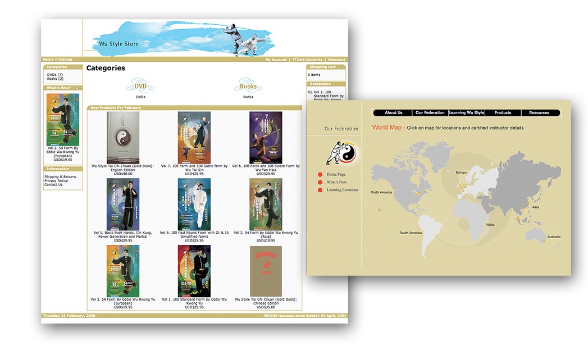Open the Vol 6 Sword Form DVD cover
This screenshot has width=588, height=364.
pyautogui.click(x=266, y=138)
